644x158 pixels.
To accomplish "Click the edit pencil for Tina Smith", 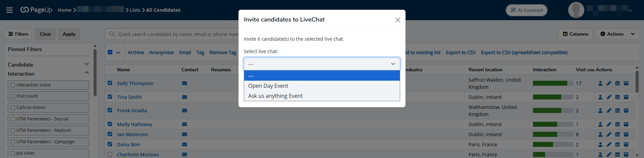I will [x=609, y=97].
